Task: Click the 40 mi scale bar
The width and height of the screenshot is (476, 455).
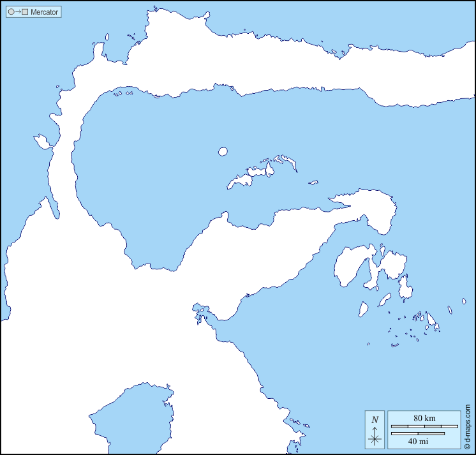Action: [x=417, y=434]
